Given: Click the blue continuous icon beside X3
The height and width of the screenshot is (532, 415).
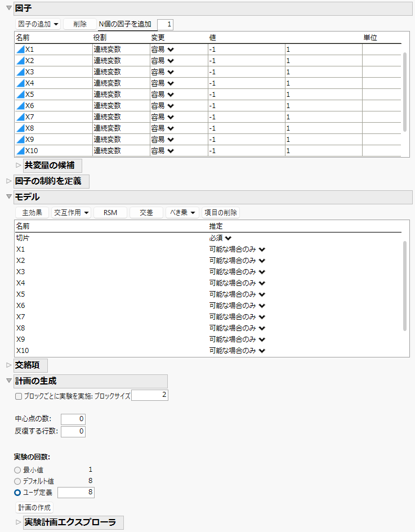Looking at the screenshot, I should pos(20,72).
